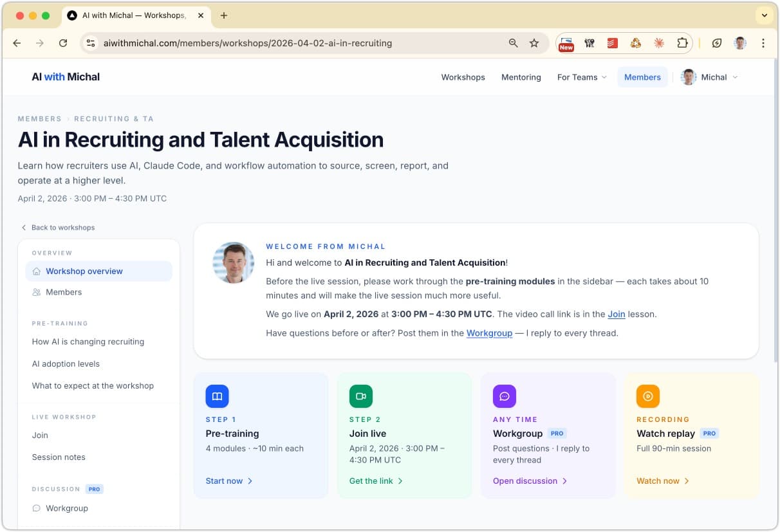780x532 pixels.
Task: Reload the page using the browser refresh icon
Action: tap(63, 43)
